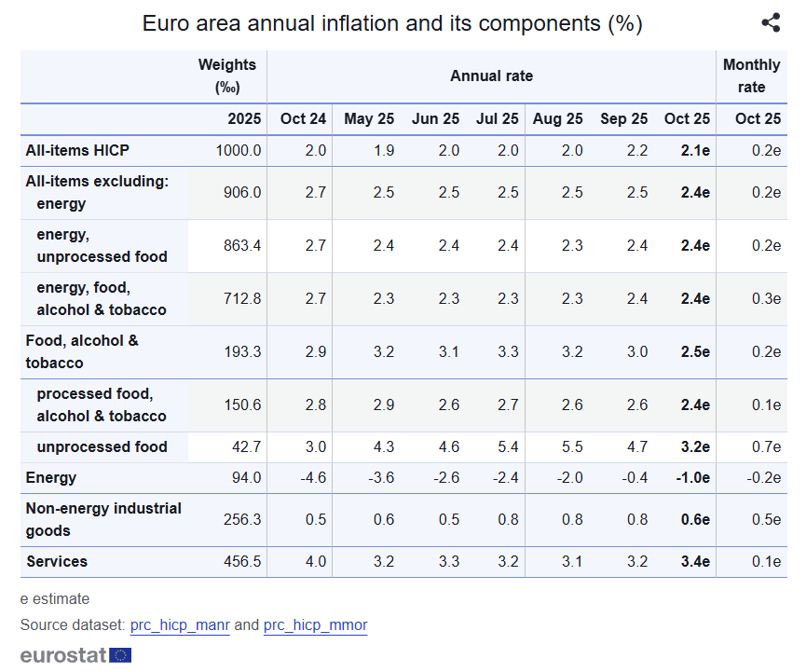The image size is (806, 672).
Task: Open the prc_hicp_manr dataset link
Action: tap(180, 625)
